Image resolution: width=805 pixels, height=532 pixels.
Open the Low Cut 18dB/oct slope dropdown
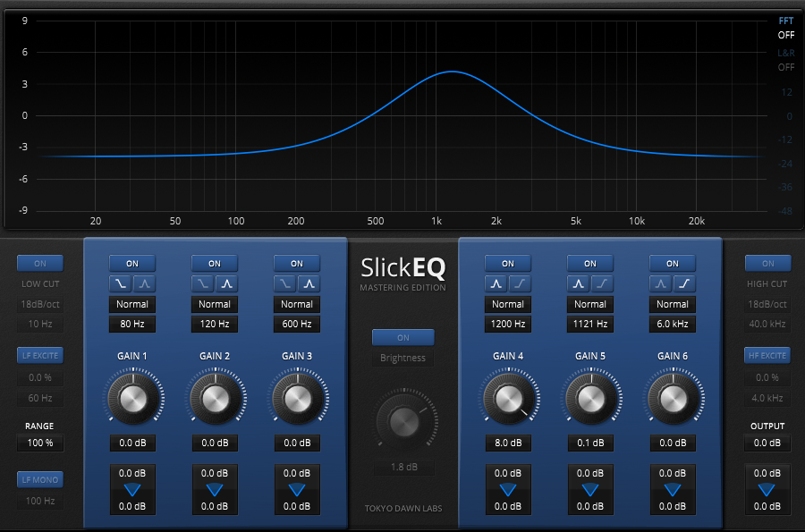pyautogui.click(x=40, y=304)
